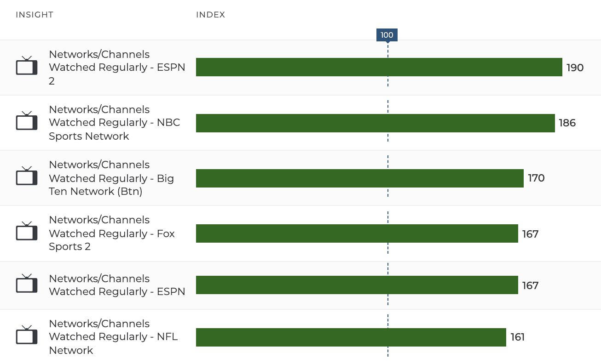Click the TV icon beside NBC Sports Network
Screen dimensions: 601x364
point(27,122)
